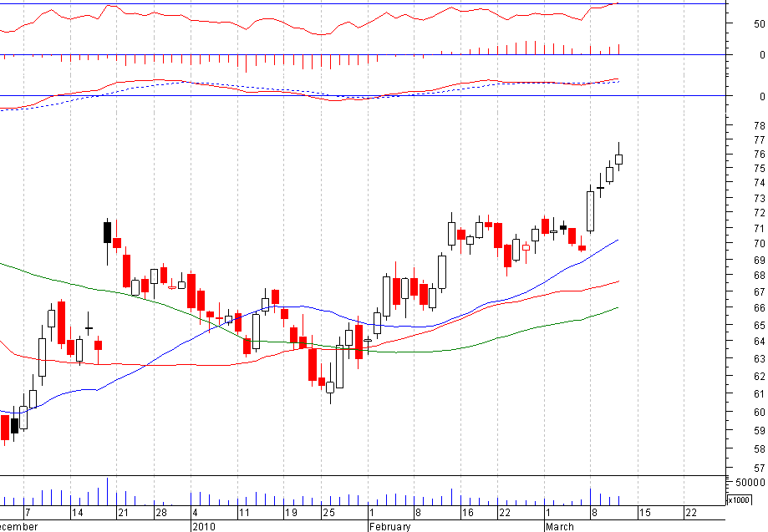The width and height of the screenshot is (768, 532).
Task: Click the 62 price axis value
Action: pyautogui.click(x=759, y=377)
